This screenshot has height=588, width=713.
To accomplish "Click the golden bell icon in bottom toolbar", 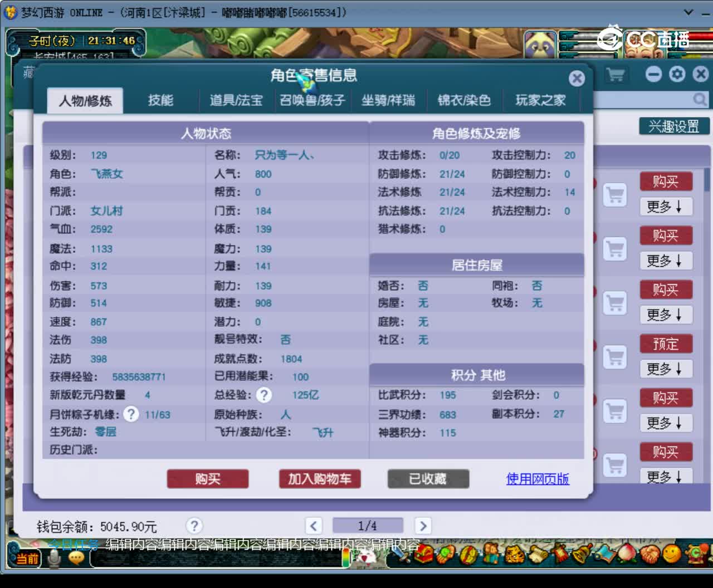I will (582, 554).
